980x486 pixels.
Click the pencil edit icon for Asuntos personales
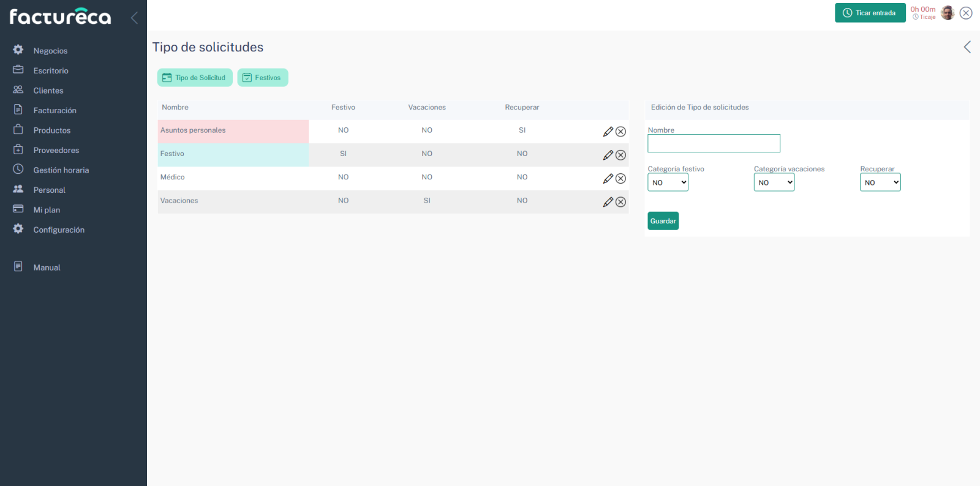608,132
